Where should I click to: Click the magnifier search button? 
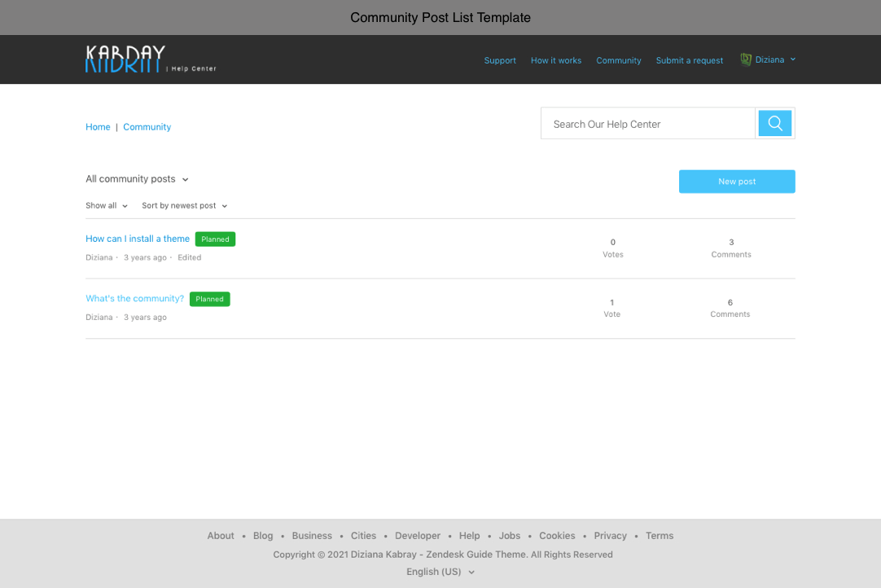click(774, 123)
